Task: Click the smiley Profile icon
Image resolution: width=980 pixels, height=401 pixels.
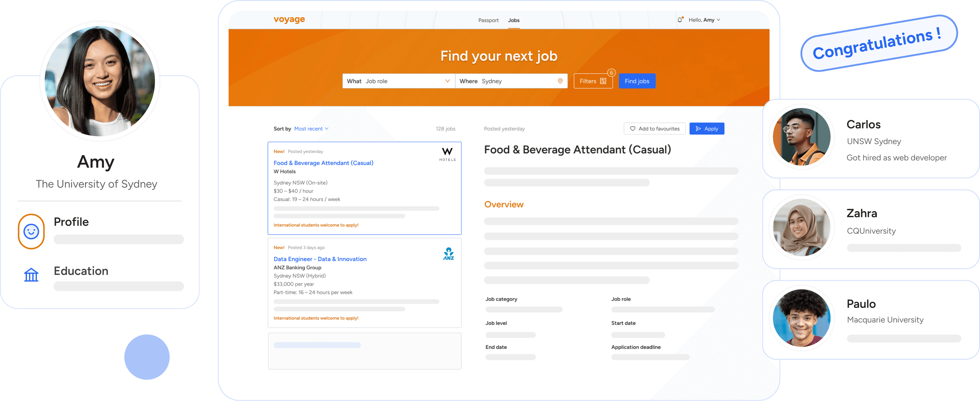Action: (31, 231)
